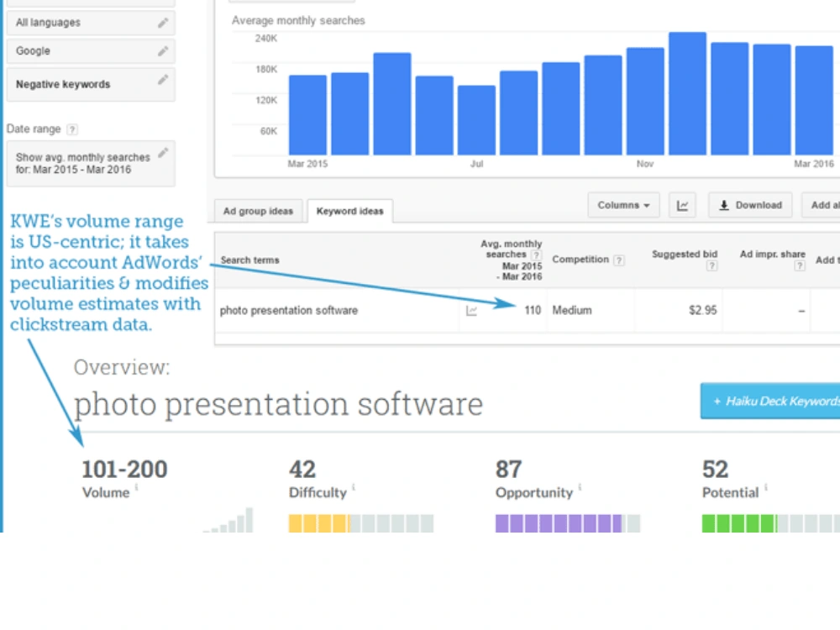Click the Search terms column header
The width and height of the screenshot is (840, 630).
[250, 260]
